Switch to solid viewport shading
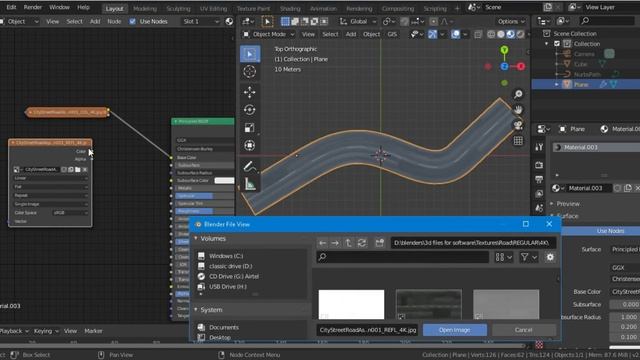Screen dimensions: 640x360 tap(501, 35)
